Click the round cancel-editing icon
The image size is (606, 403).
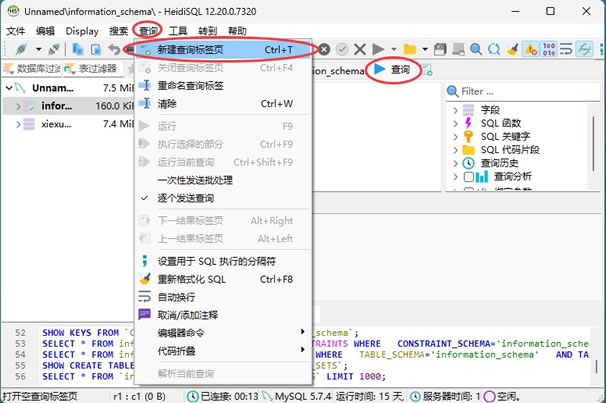pyautogui.click(x=324, y=49)
